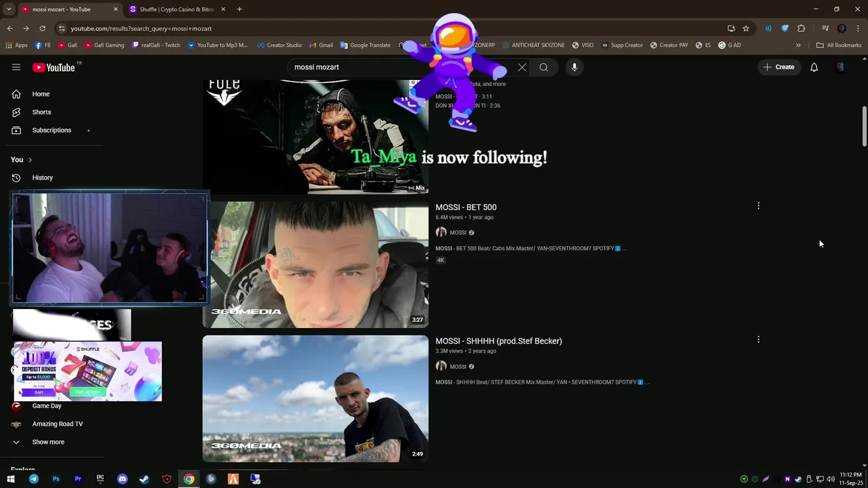Screen dimensions: 868x488
Task: Click the Mix playlist thumbnail
Action: tap(315, 136)
